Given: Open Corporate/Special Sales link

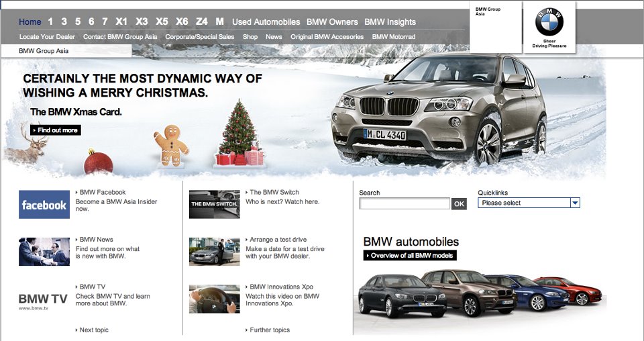Looking at the screenshot, I should click(x=200, y=36).
